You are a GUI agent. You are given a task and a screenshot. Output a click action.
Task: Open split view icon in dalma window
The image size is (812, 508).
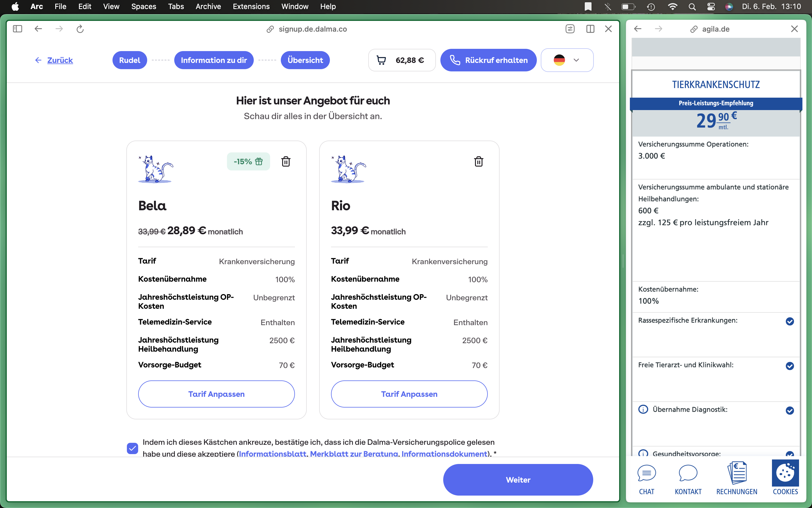[x=590, y=29]
